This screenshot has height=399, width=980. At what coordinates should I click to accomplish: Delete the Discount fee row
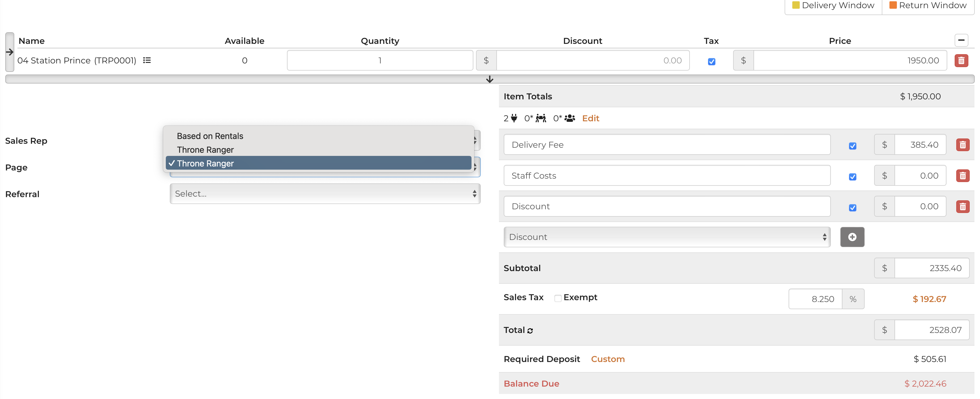[963, 206]
